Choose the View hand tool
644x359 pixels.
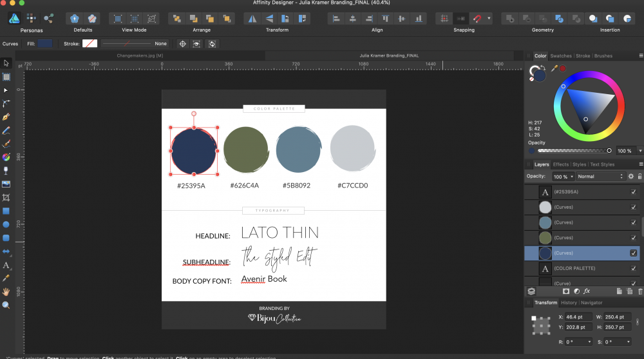tap(6, 291)
